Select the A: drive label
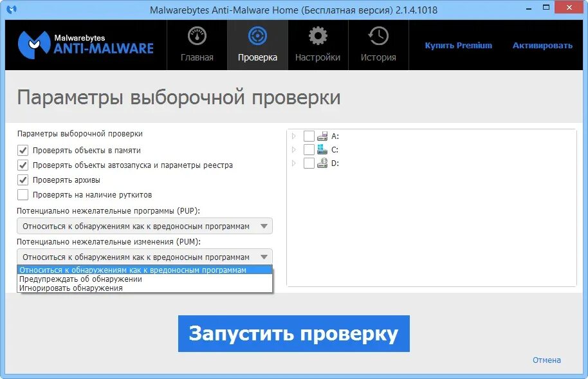Screen dimensions: 588x379 coord(335,136)
